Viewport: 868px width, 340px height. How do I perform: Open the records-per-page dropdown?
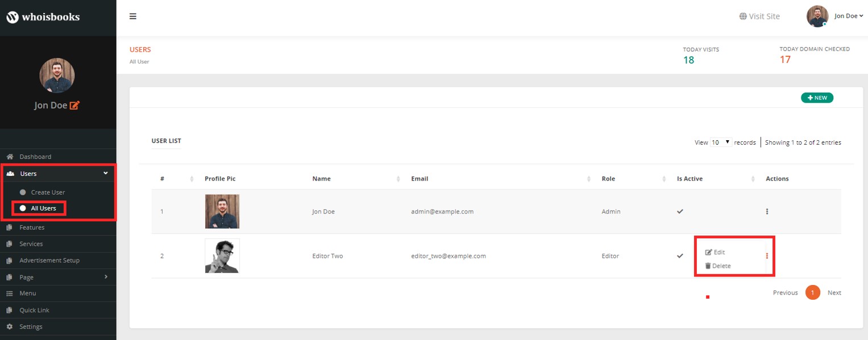pyautogui.click(x=720, y=142)
